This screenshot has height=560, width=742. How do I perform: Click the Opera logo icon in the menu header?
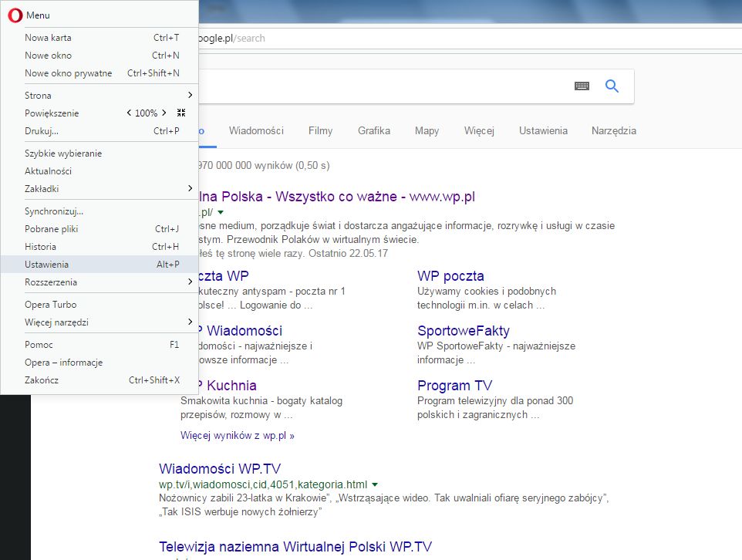point(15,15)
